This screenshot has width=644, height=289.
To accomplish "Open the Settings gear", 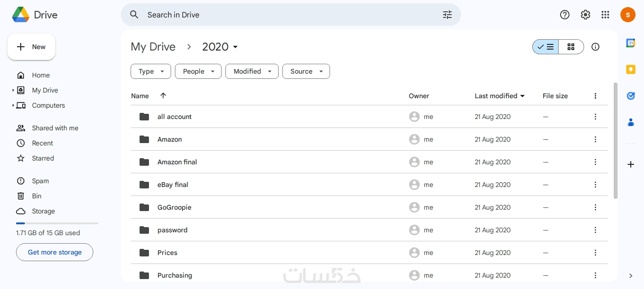I will point(586,15).
